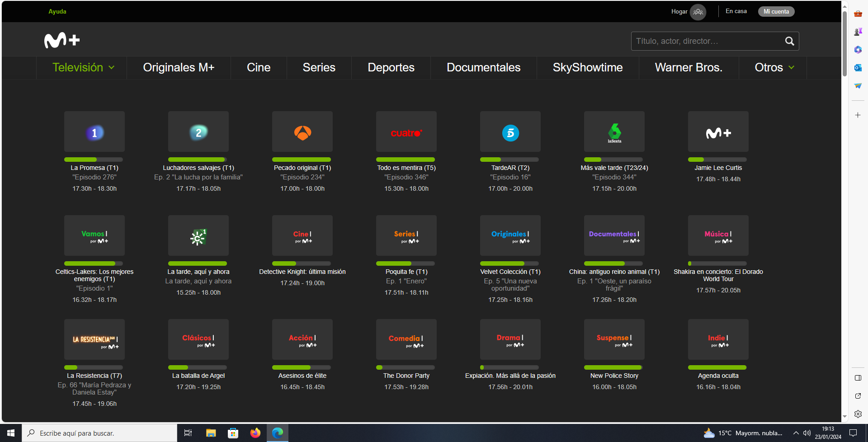Screen dimensions: 868x442
Task: Go to the Warner Bros. section
Action: (689, 67)
